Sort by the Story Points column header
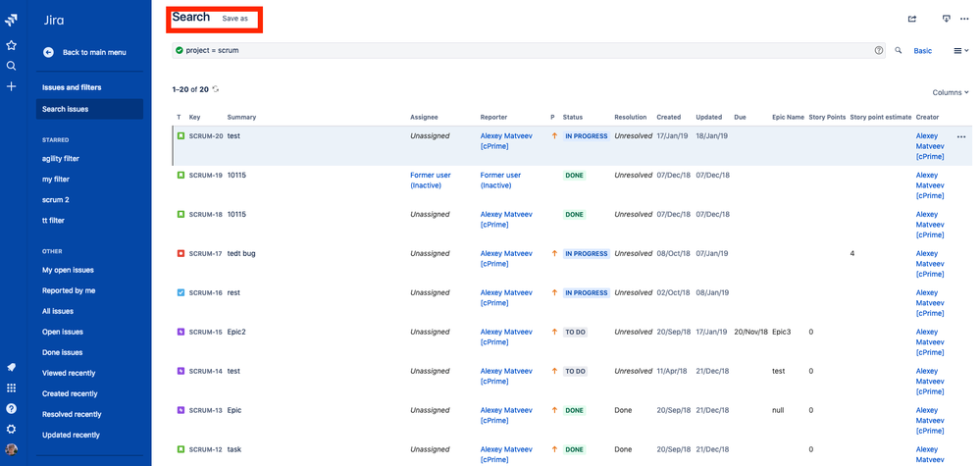The width and height of the screenshot is (980, 466). [x=827, y=117]
